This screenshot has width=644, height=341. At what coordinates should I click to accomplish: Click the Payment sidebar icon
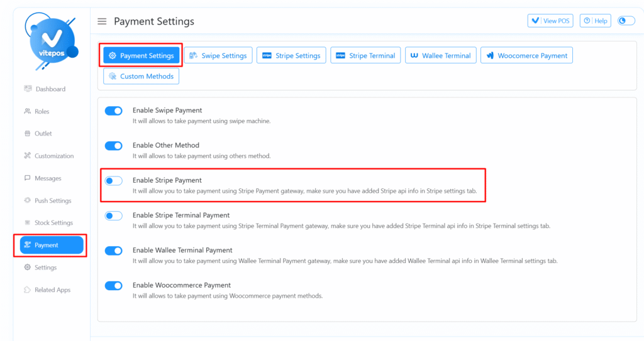click(x=28, y=245)
